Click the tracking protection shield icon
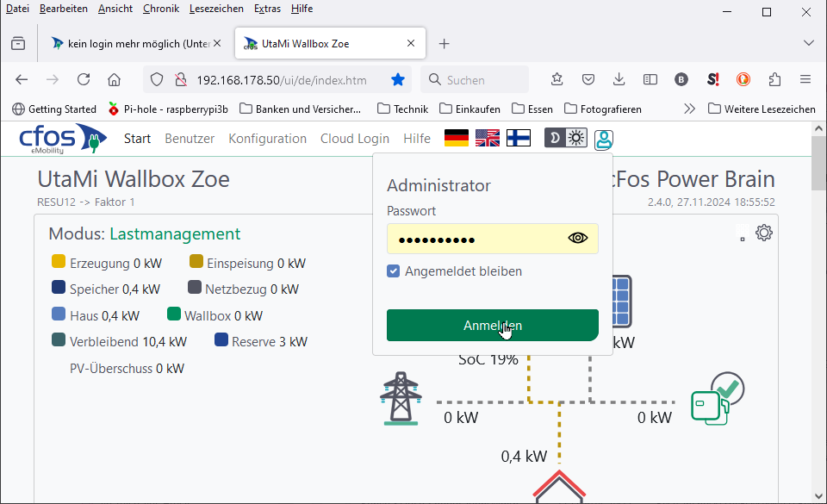827x504 pixels. [157, 79]
